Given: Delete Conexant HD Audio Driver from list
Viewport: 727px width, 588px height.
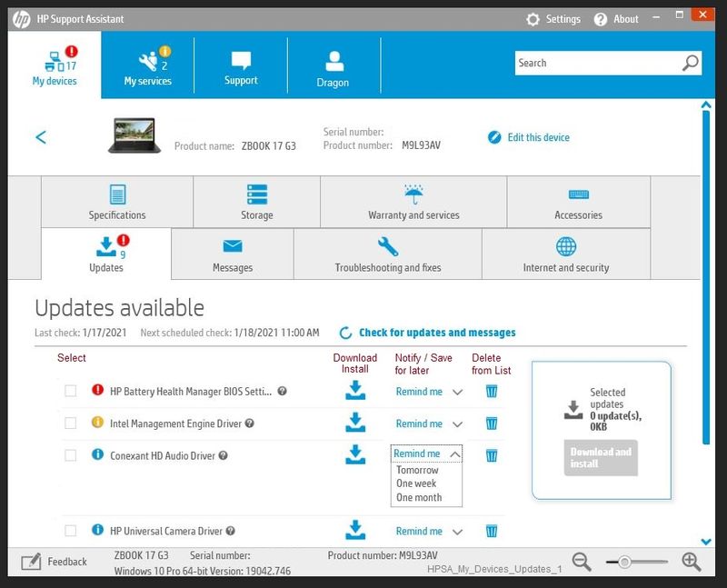Looking at the screenshot, I should point(492,455).
